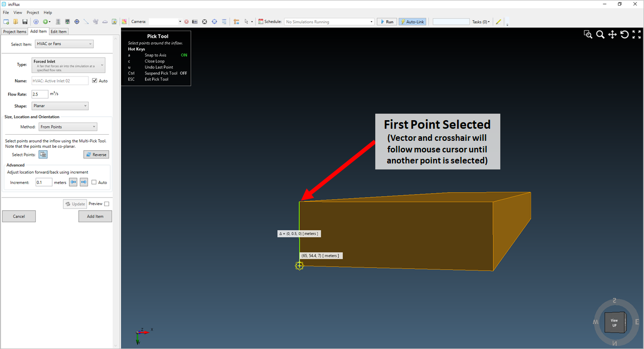Click the reset view rotation icon
The height and width of the screenshot is (349, 644).
click(x=624, y=35)
